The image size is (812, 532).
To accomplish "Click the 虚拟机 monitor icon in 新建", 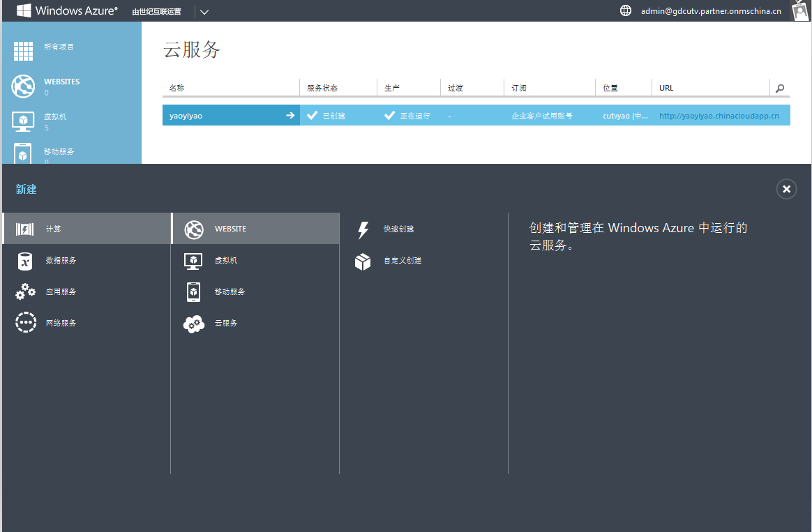I will [193, 261].
